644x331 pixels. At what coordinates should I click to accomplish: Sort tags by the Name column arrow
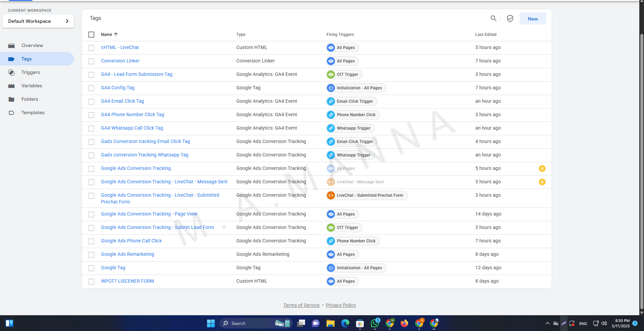[x=116, y=34]
